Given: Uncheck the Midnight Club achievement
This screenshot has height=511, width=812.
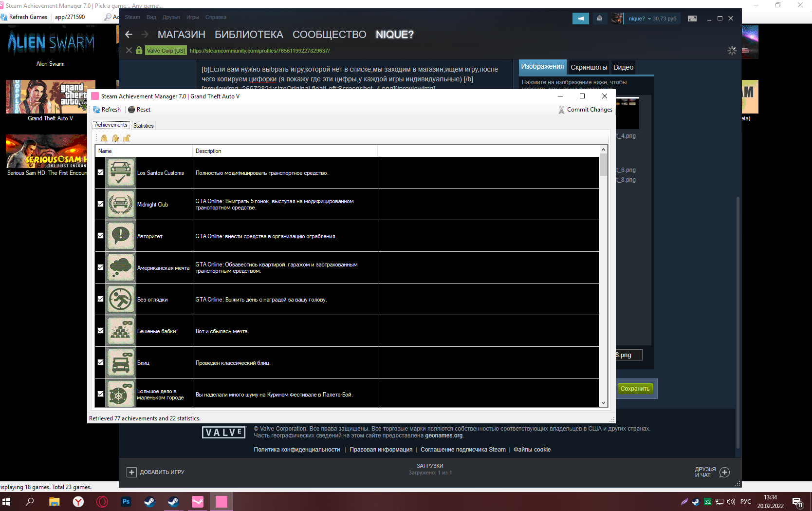Looking at the screenshot, I should pos(100,204).
